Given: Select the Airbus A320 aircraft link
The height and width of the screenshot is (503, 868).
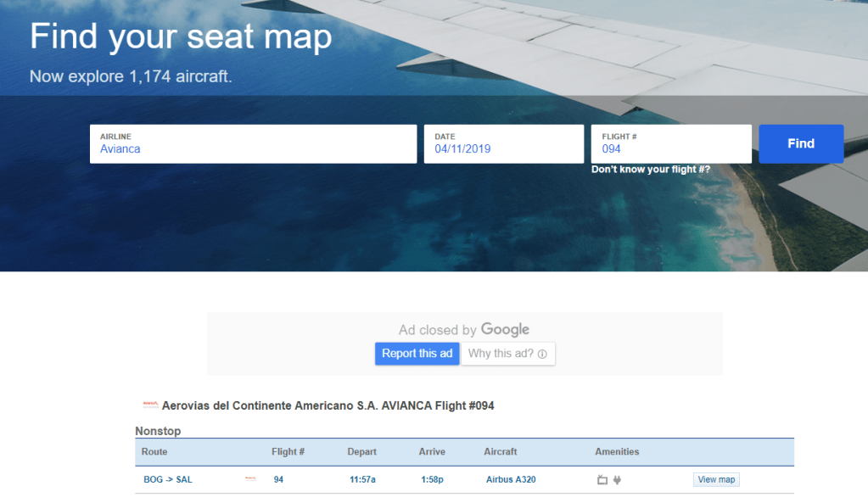Looking at the screenshot, I should (x=511, y=479).
